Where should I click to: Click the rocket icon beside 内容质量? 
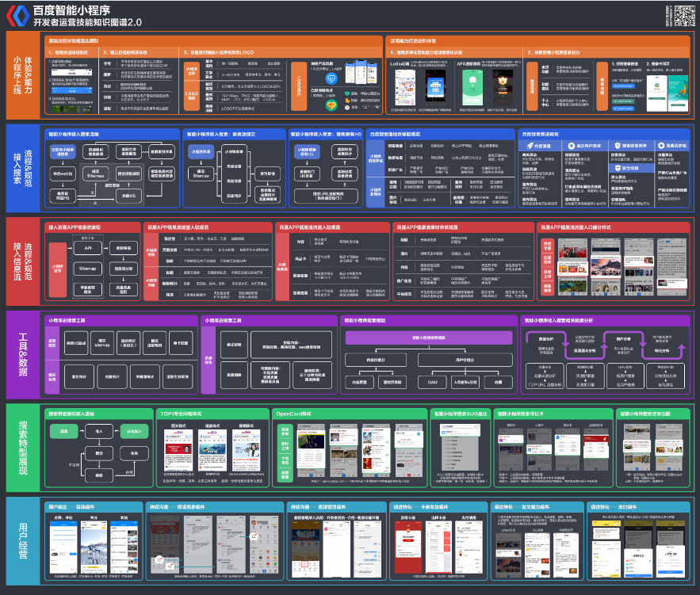coord(530,146)
